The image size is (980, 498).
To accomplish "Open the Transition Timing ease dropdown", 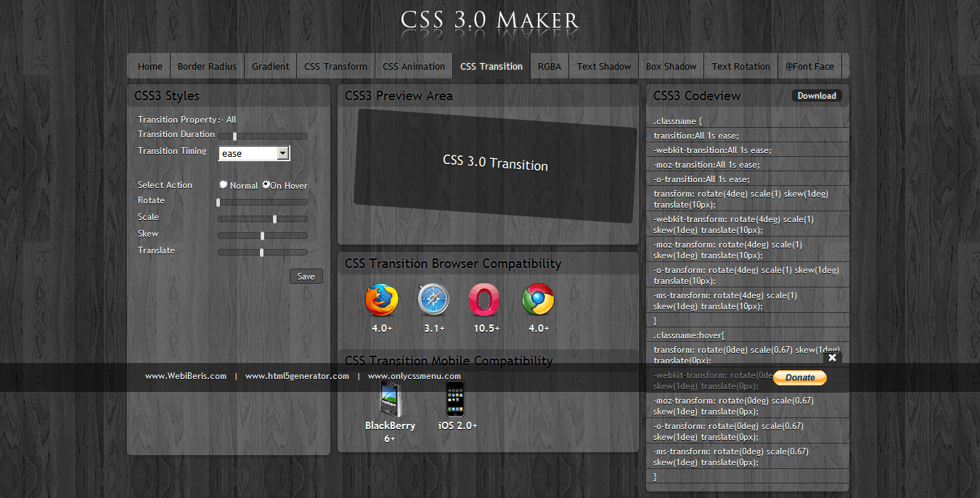I will [254, 153].
